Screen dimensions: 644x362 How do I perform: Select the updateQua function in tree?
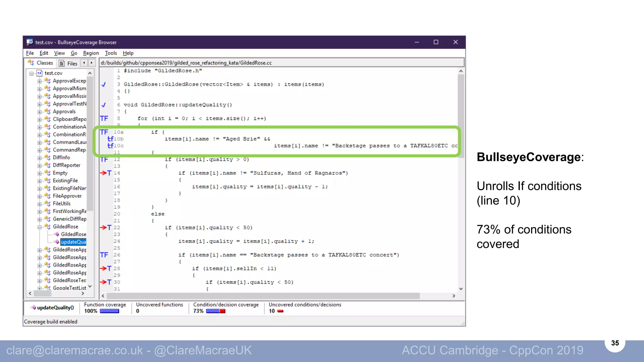73,242
